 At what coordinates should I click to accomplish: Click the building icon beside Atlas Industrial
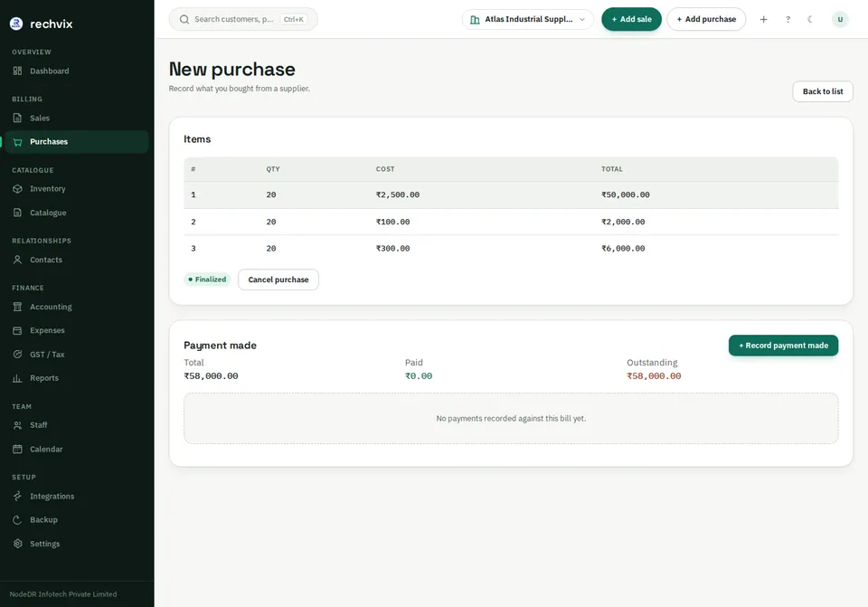pyautogui.click(x=475, y=19)
